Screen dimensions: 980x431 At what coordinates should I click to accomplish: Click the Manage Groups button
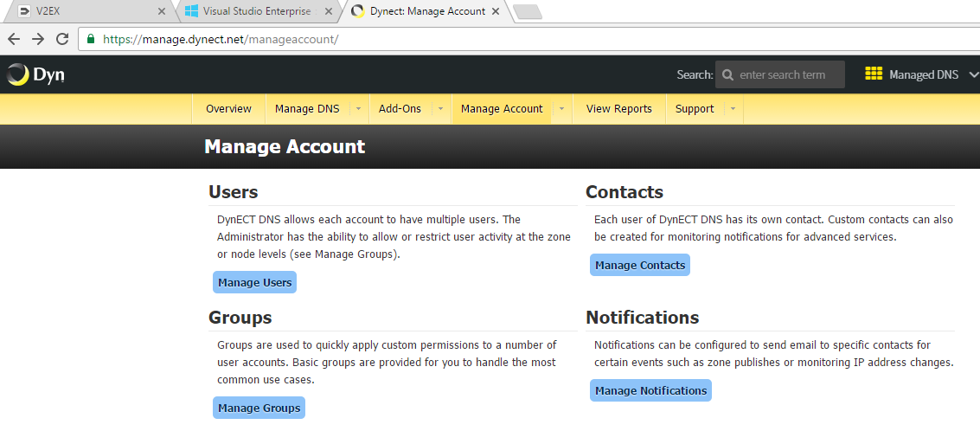[259, 408]
